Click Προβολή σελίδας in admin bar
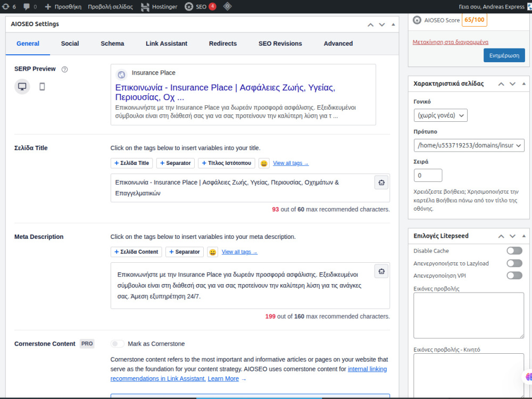Image resolution: width=532 pixels, height=399 pixels. click(x=110, y=6)
